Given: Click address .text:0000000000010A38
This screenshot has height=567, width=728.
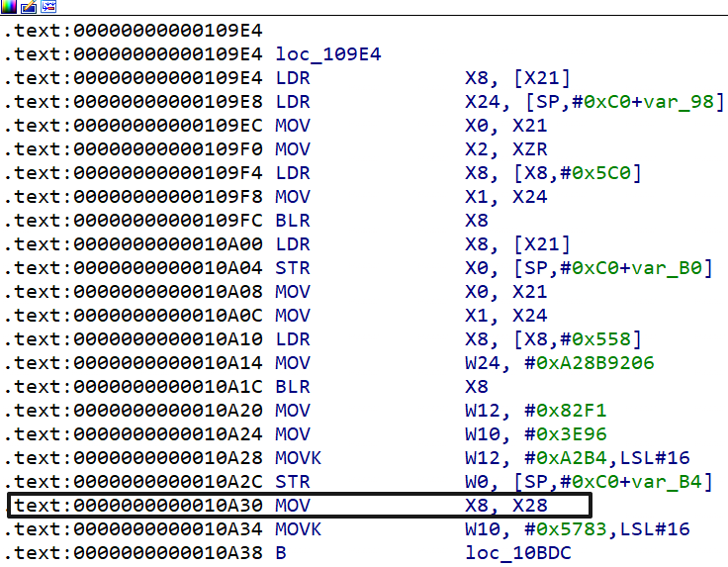Looking at the screenshot, I should pos(134,553).
